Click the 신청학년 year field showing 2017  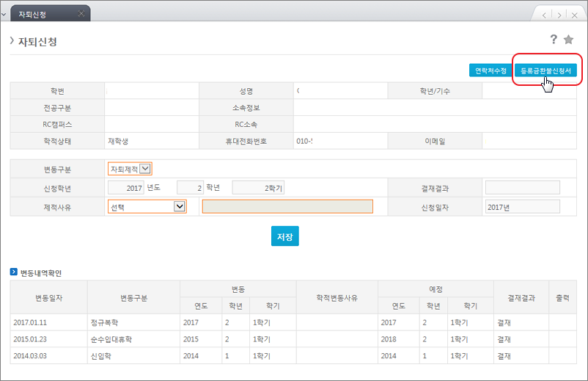(126, 188)
